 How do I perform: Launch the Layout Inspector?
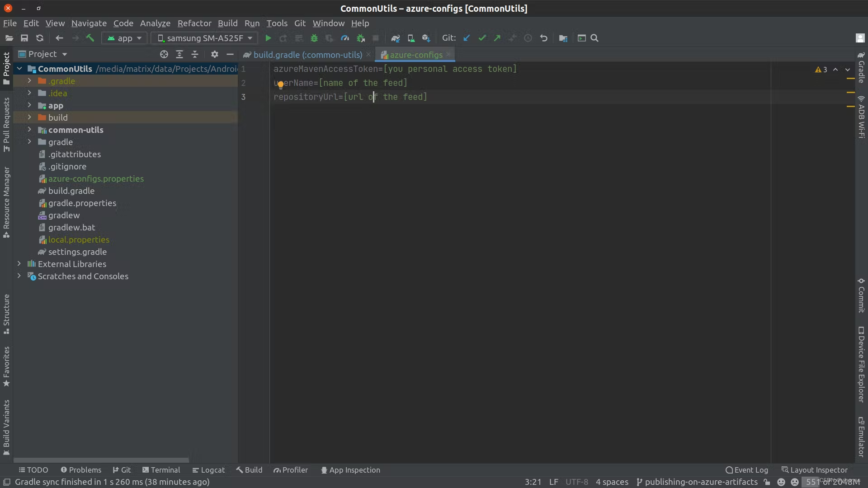click(x=818, y=470)
